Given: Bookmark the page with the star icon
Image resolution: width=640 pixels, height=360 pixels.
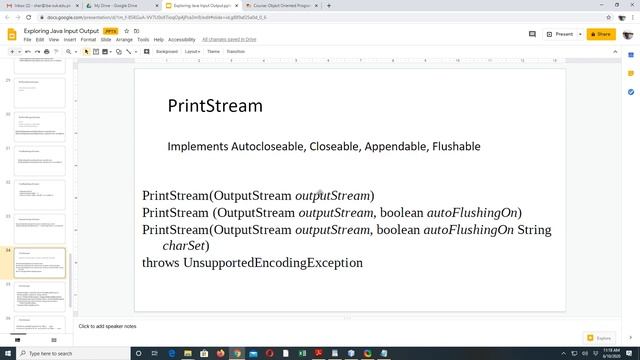Looking at the screenshot, I should tap(609, 18).
